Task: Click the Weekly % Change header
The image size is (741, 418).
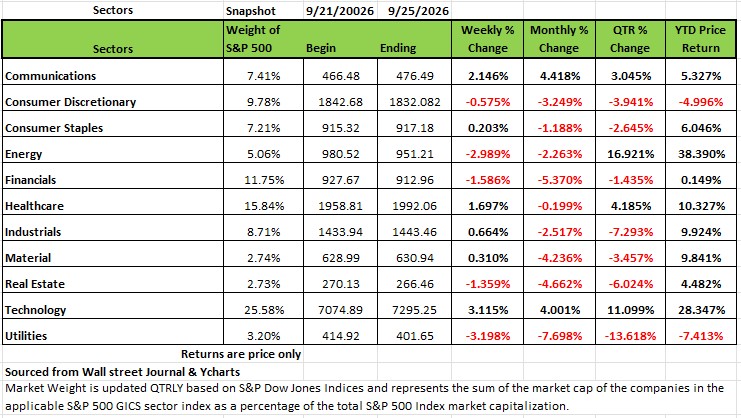Action: point(487,39)
